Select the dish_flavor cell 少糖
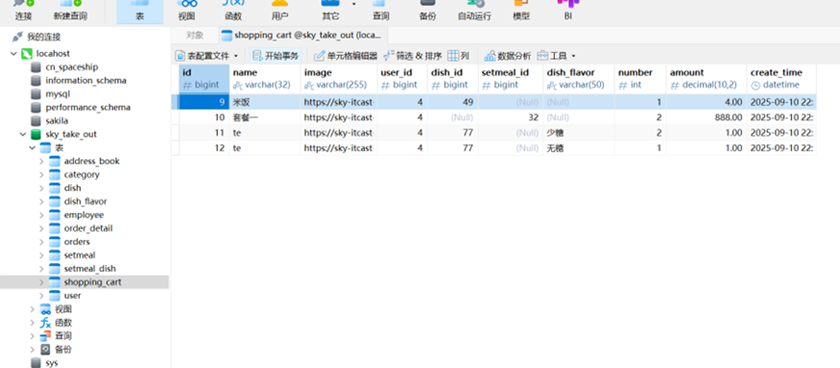 579,133
